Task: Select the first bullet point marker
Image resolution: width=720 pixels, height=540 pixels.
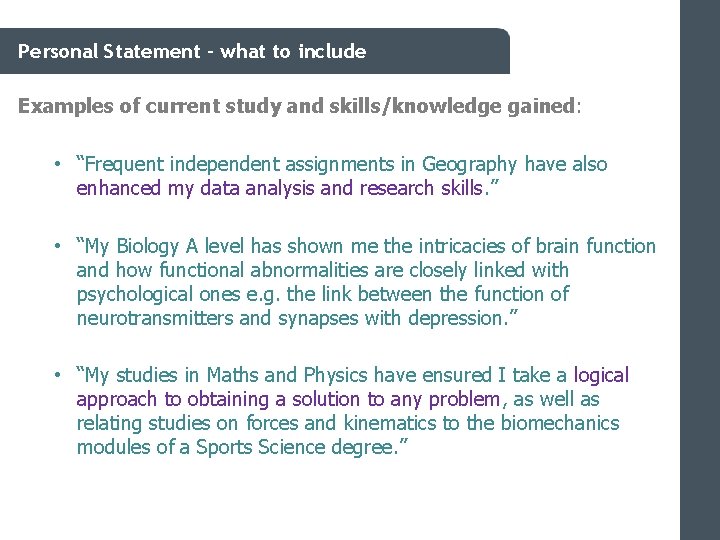Action: click(60, 164)
